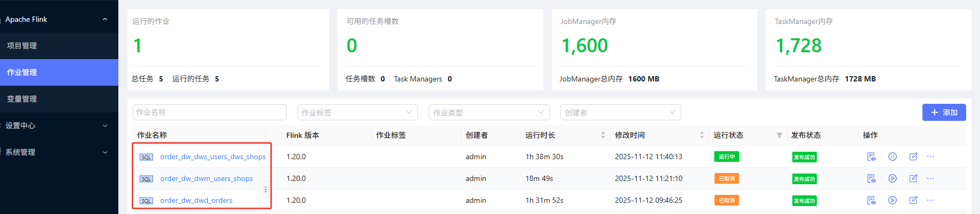Open the 创建者 dropdown filter

click(621, 112)
